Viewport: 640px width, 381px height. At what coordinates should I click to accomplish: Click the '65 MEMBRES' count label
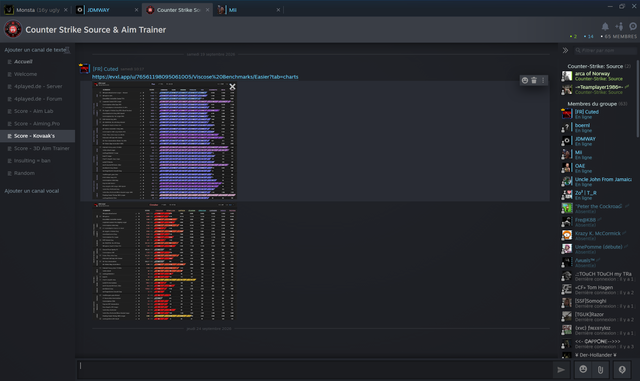619,36
